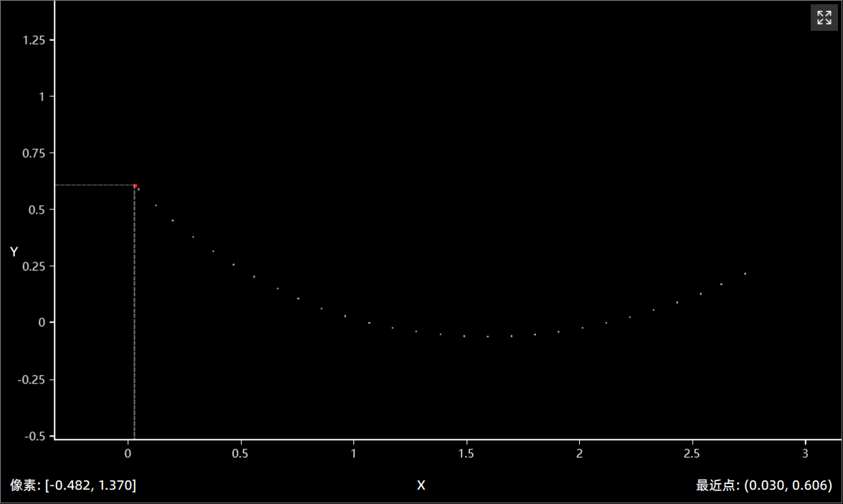The width and height of the screenshot is (843, 504).
Task: Click the horizontal dashed crosshair guide line
Action: tap(93, 185)
